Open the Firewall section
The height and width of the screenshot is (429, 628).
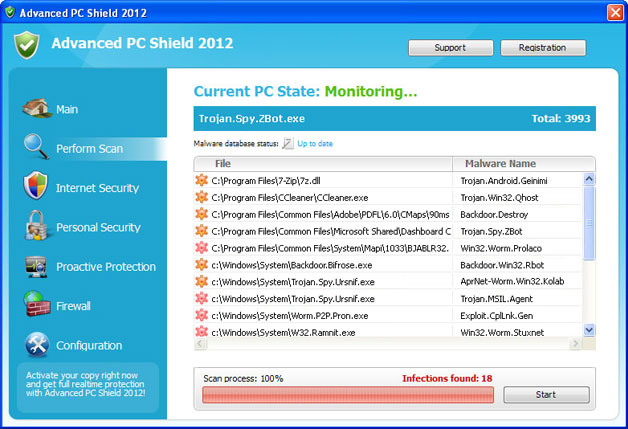click(x=73, y=306)
